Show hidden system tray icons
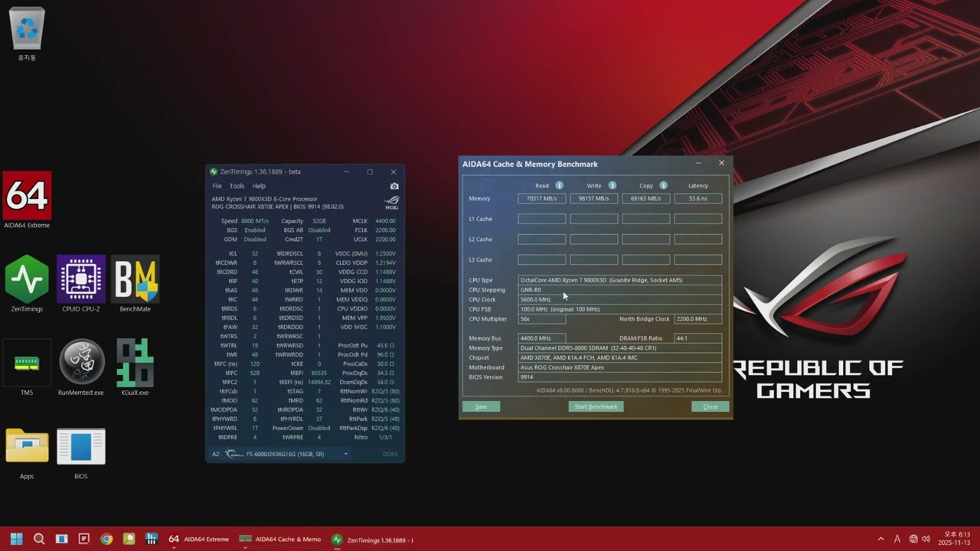 coord(880,539)
